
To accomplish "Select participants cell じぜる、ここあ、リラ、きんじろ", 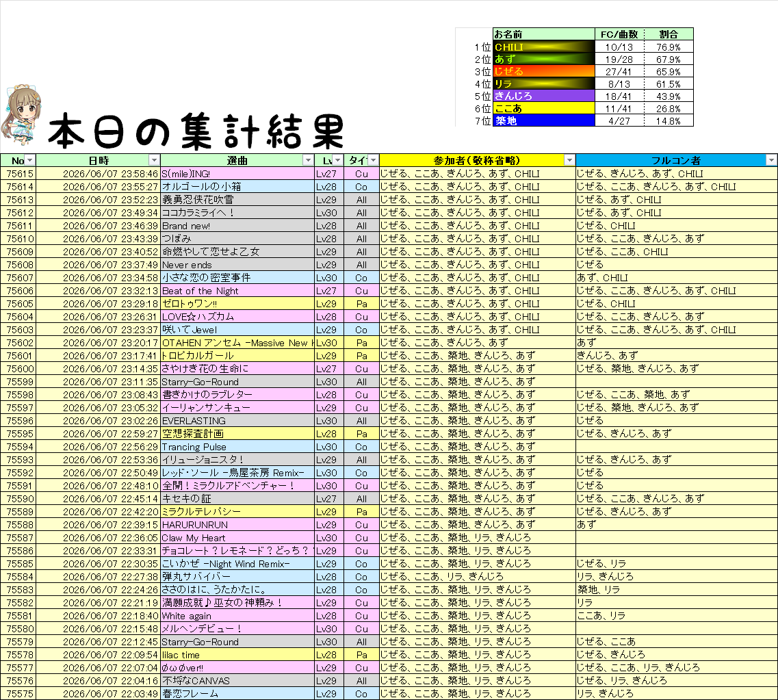I will click(478, 576).
